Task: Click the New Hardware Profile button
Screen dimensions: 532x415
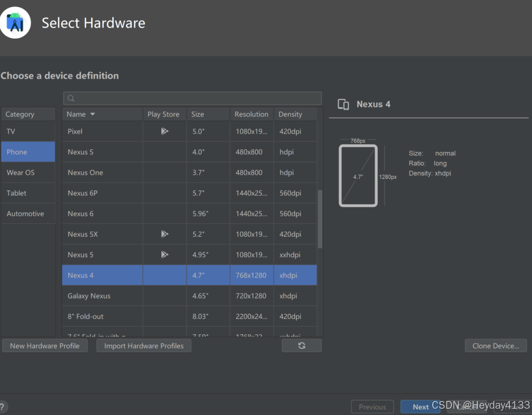Action: pos(44,346)
